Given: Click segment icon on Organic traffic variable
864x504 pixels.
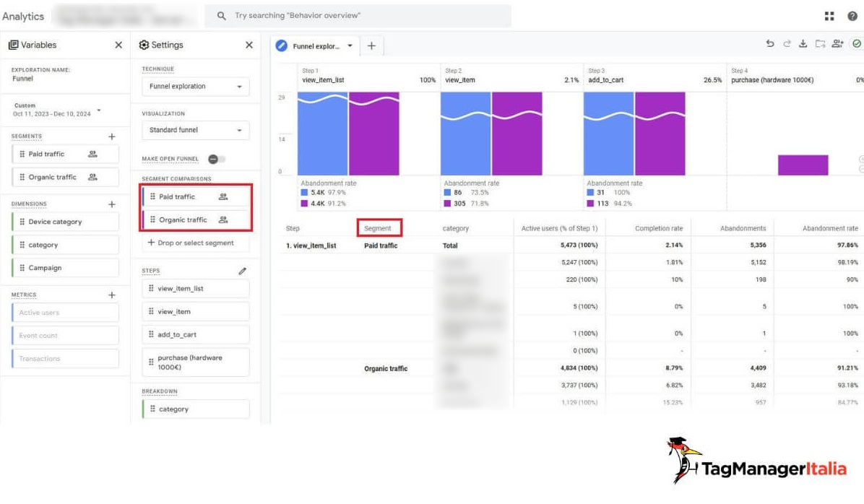Looking at the screenshot, I should (x=92, y=178).
